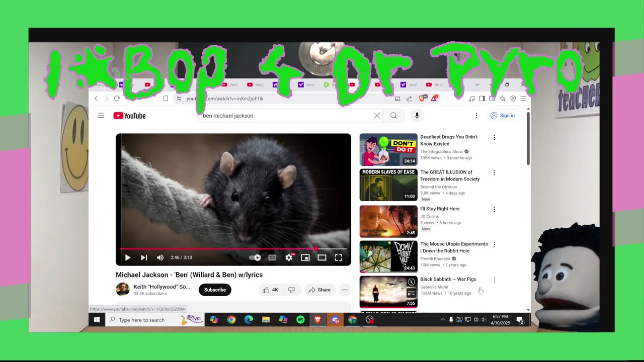Add War Pigs to Watch Later clock icon

(411, 282)
